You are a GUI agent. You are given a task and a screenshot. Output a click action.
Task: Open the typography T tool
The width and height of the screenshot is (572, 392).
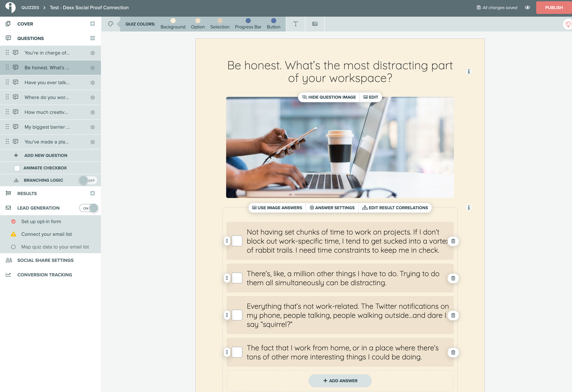tap(295, 24)
